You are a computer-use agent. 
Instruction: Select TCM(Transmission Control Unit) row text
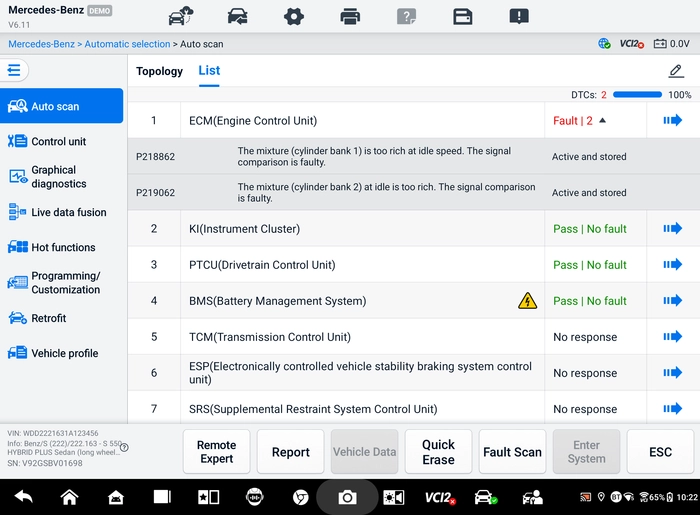(x=270, y=337)
